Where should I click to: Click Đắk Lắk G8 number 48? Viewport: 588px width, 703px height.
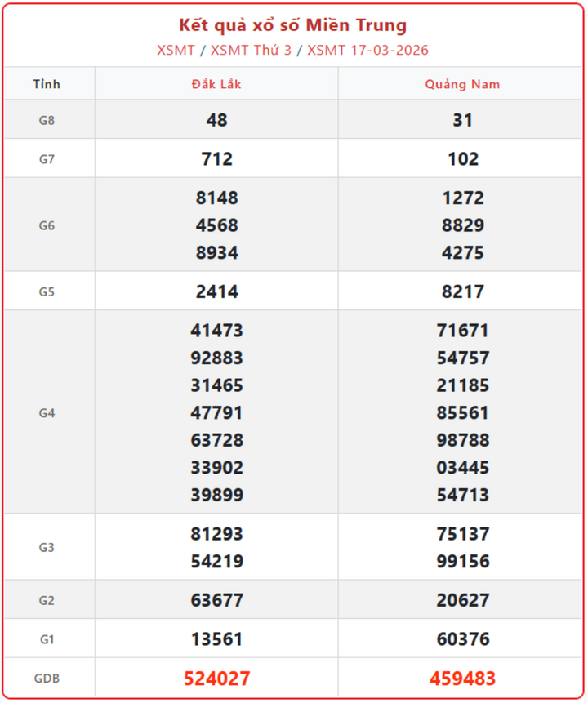click(216, 120)
